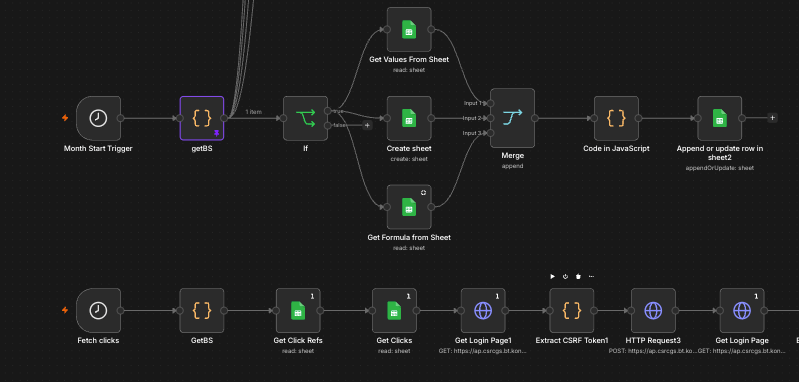Open the Fetch clicks schedule trigger node

(98, 310)
